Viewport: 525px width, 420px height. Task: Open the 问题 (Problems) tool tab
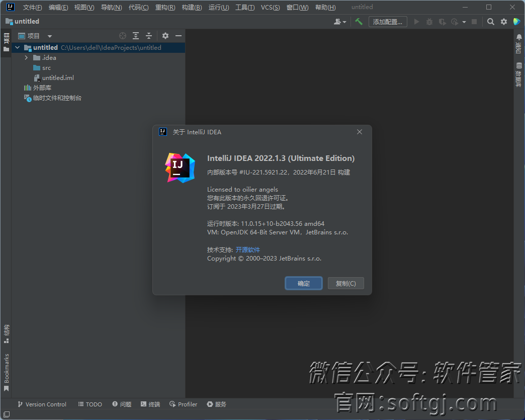[x=122, y=404]
